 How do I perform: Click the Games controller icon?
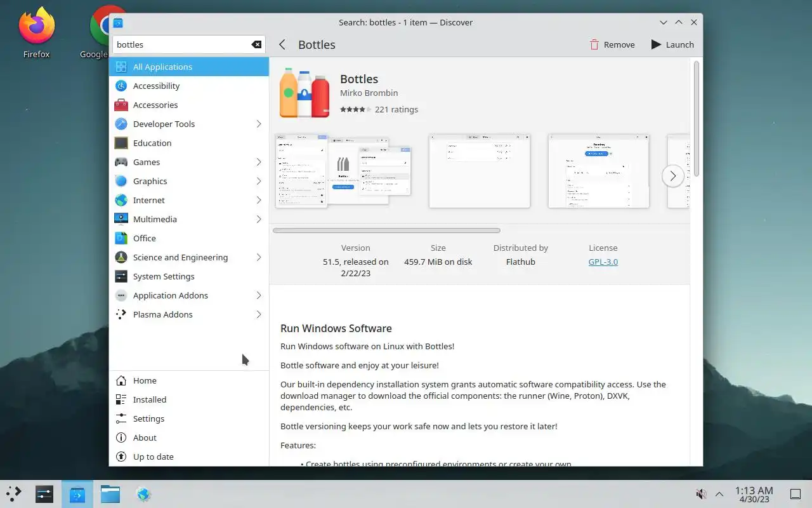coord(121,162)
